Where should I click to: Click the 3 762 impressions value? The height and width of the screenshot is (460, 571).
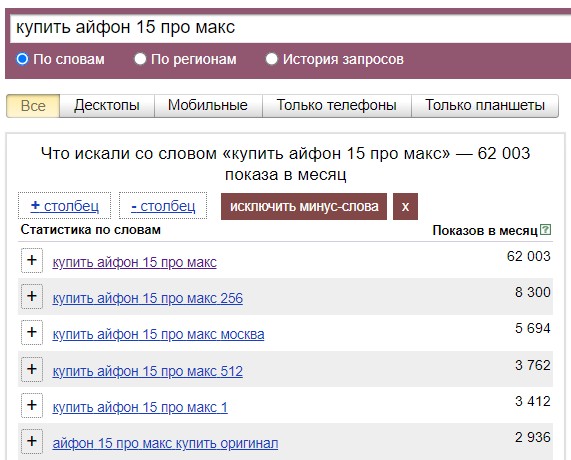(532, 365)
